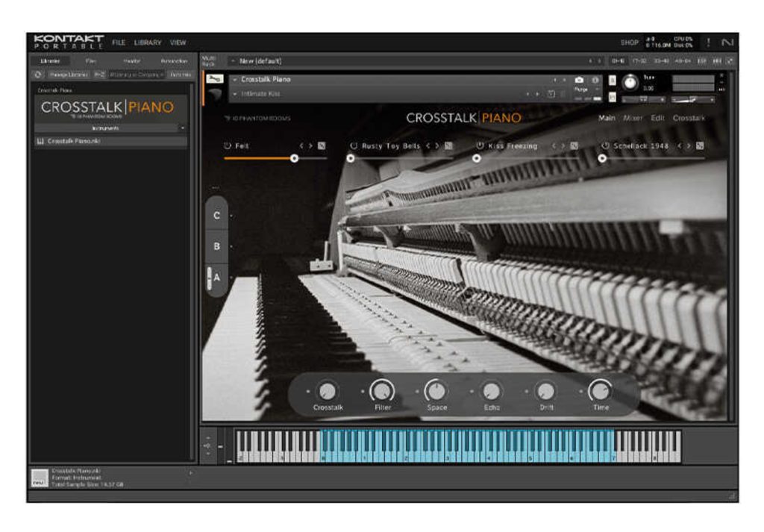
Task: Toggle the Kiss Freezing power button
Action: tap(480, 145)
